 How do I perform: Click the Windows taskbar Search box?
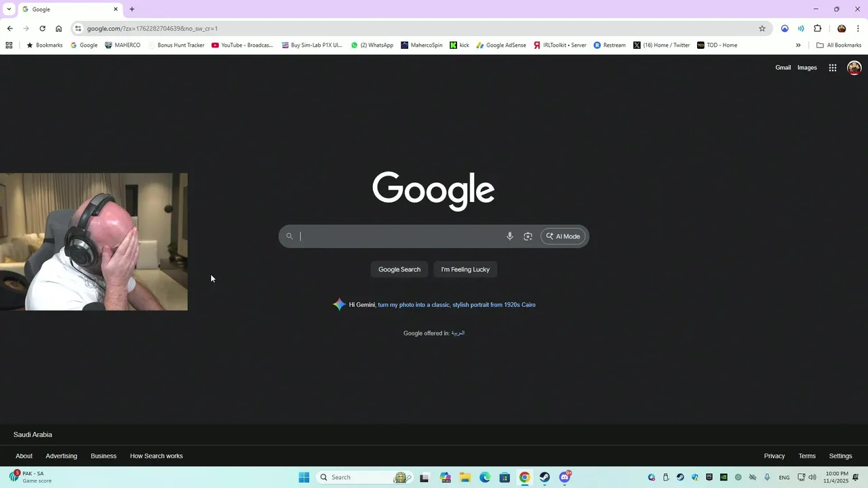point(365,478)
